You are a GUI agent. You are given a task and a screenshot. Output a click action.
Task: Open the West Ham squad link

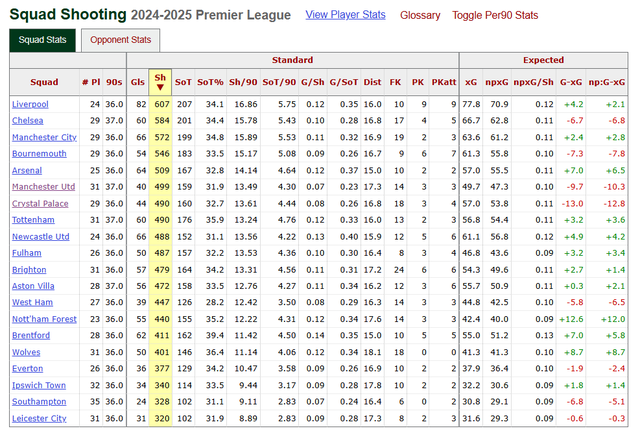32,302
